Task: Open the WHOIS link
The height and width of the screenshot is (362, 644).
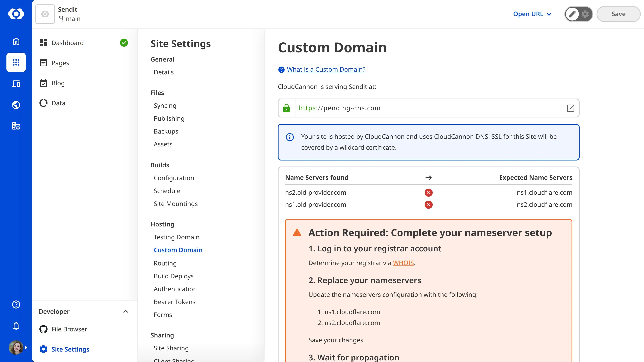Action: tap(403, 263)
